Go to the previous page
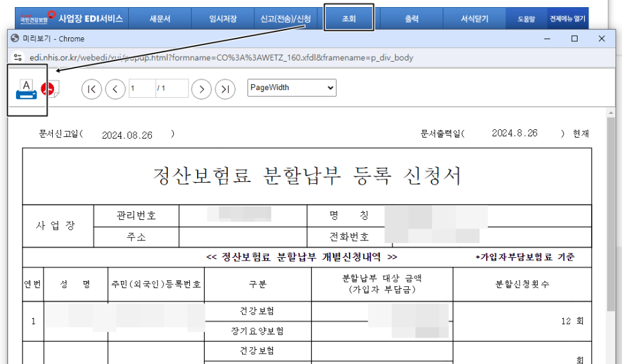 pos(115,89)
